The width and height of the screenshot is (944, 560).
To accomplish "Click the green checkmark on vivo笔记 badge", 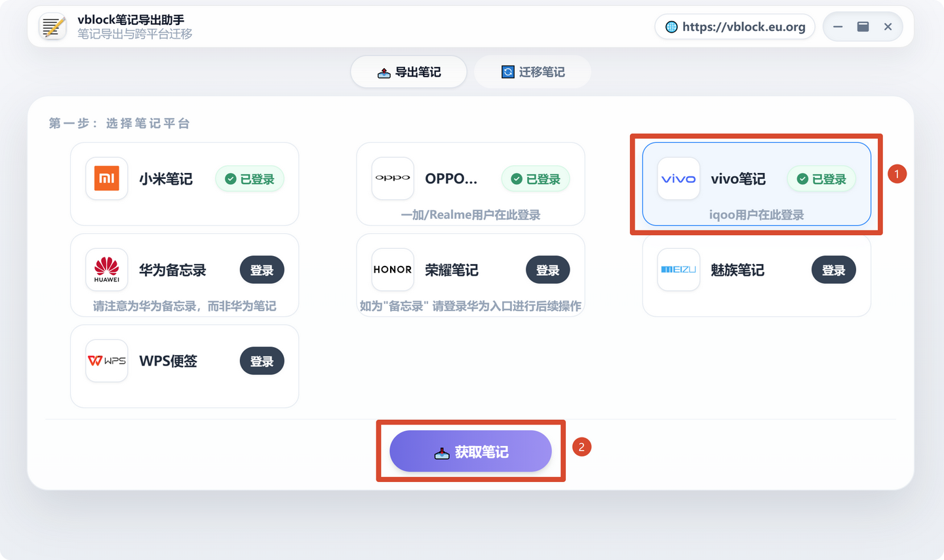I will coord(802,179).
